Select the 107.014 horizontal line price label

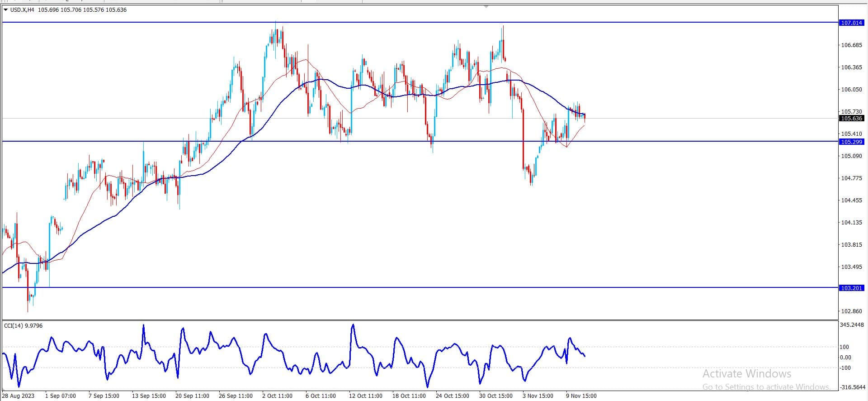point(851,23)
